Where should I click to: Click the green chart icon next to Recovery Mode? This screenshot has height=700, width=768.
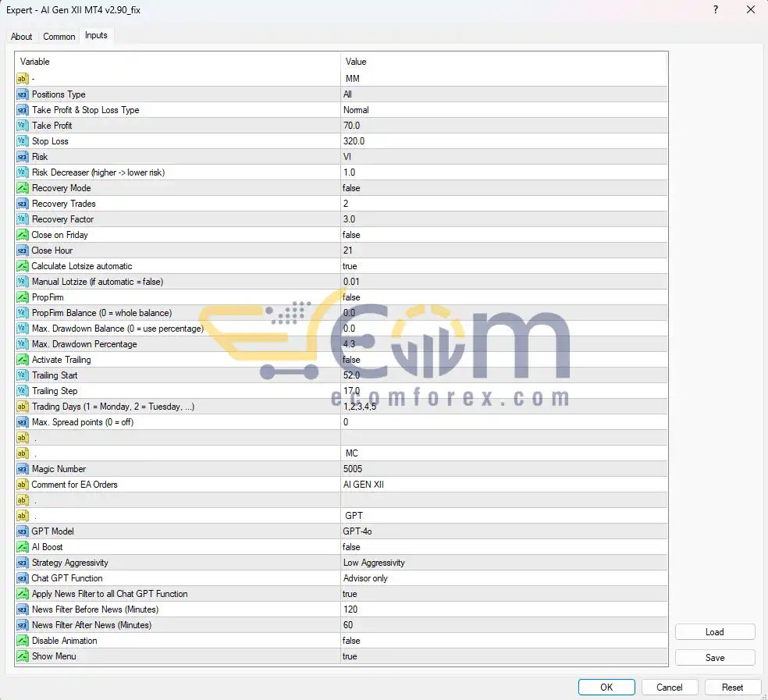click(21, 188)
